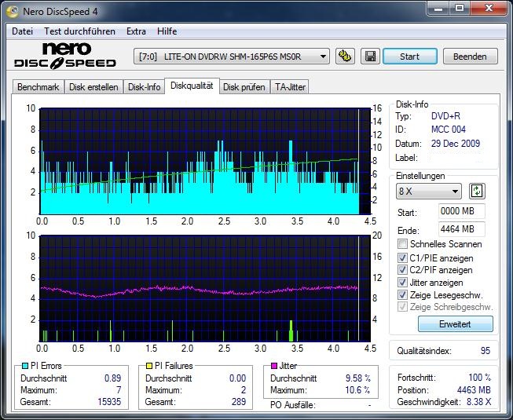
Task: Click the cyan PI Errors color swatch
Action: click(x=24, y=366)
